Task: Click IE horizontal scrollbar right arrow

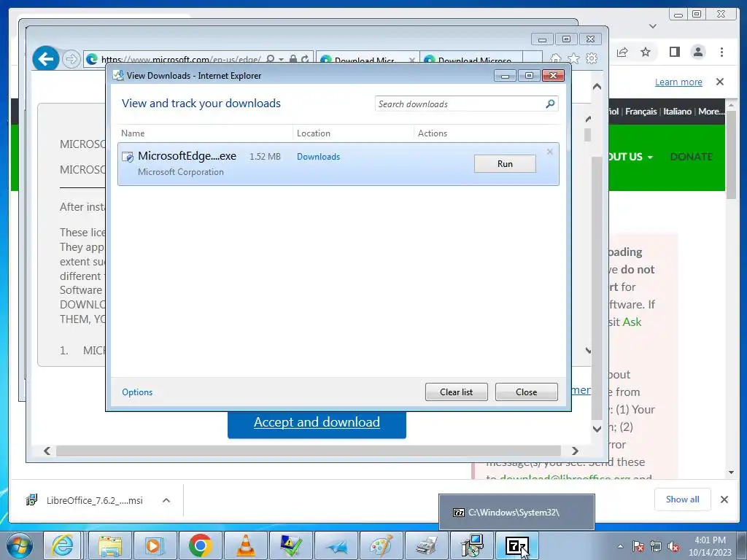Action: (575, 451)
